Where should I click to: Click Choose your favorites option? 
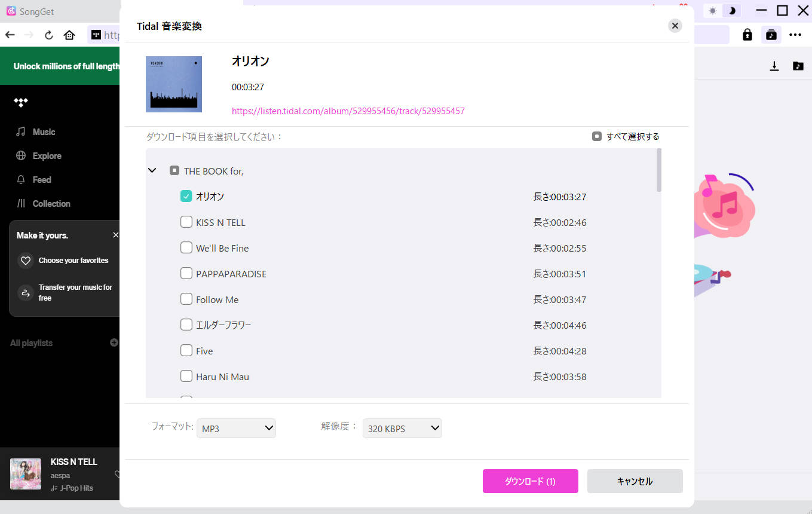click(x=63, y=261)
